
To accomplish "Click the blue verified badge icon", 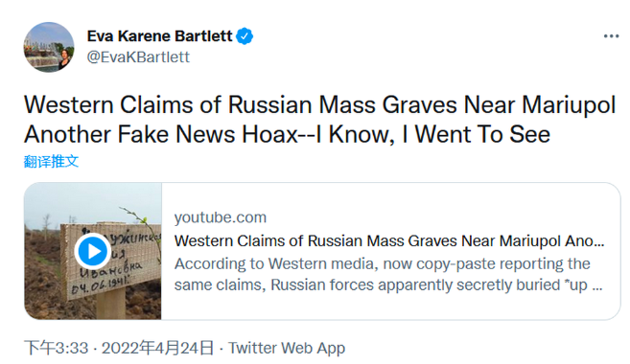I will coord(245,36).
